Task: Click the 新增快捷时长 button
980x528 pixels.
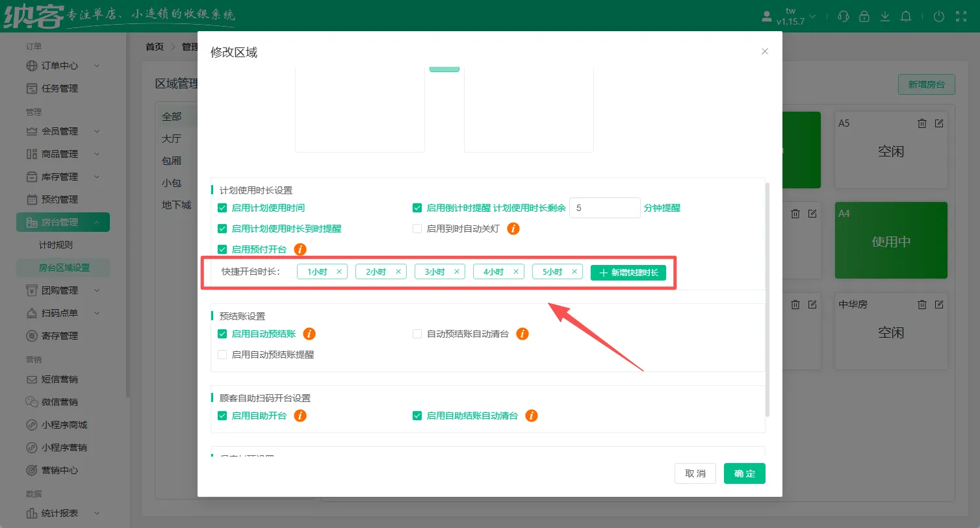Action: (628, 273)
